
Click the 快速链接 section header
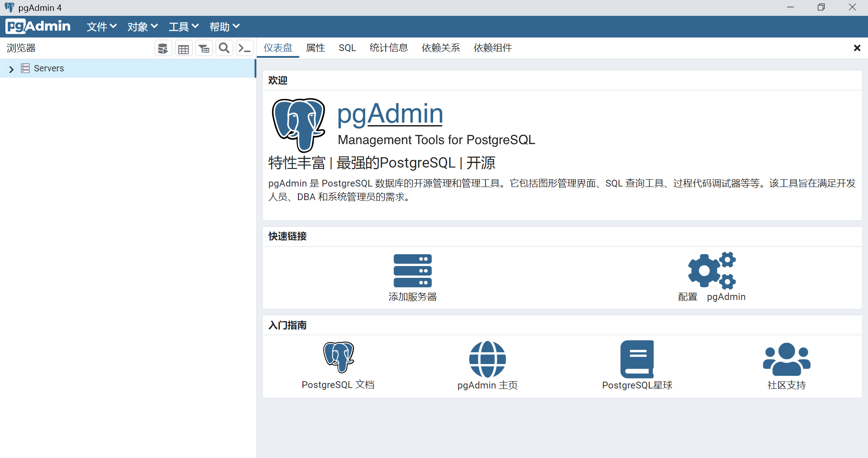(x=288, y=236)
